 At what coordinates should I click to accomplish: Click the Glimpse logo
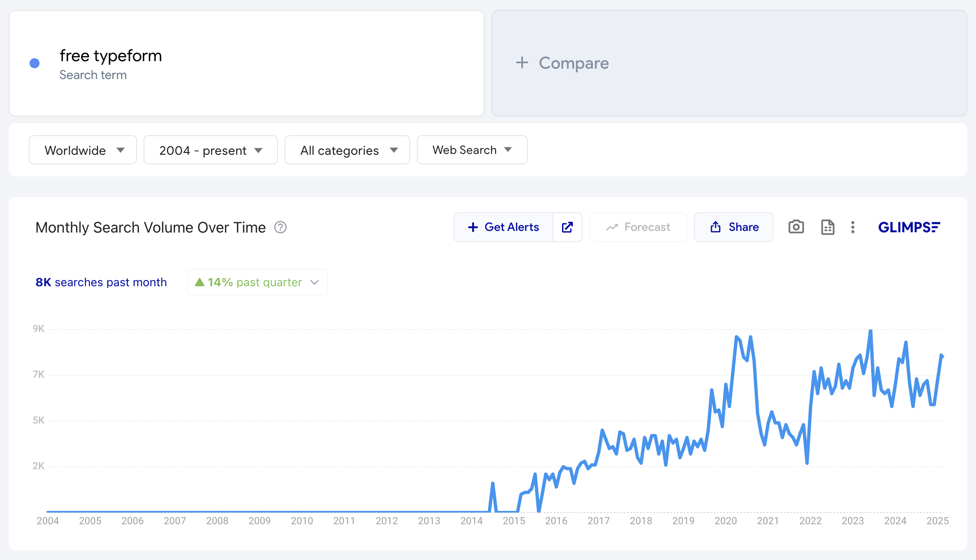click(x=909, y=227)
